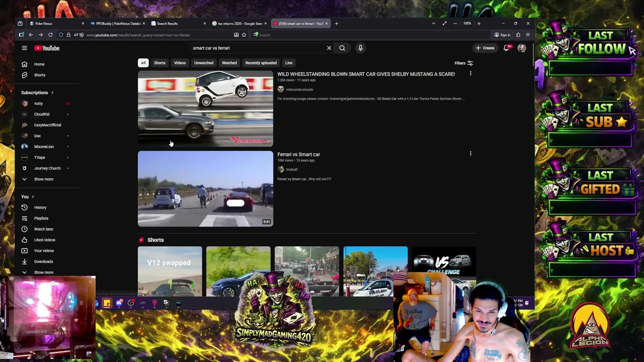Select the Videos filter chip
Viewport: 644px width, 362px height.
180,63
